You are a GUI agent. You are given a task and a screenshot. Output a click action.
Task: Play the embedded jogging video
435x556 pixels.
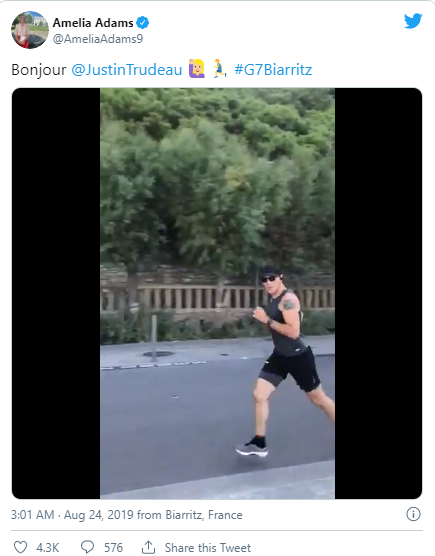tap(217, 293)
